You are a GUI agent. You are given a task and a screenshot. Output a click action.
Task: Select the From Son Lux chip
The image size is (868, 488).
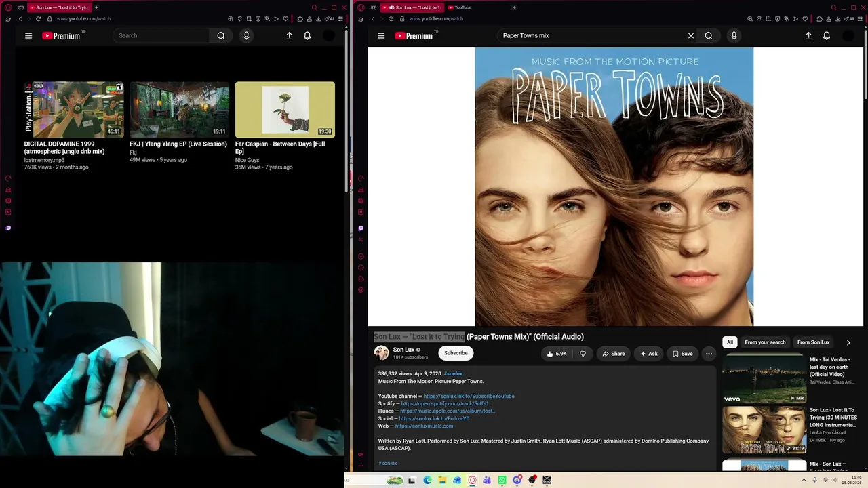813,342
